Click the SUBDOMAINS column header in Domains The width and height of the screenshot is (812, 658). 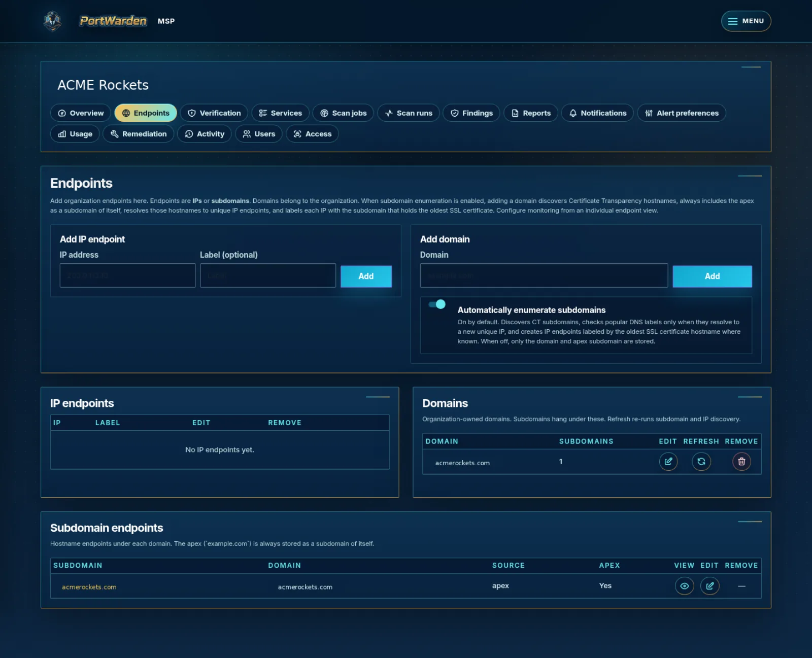(x=586, y=441)
